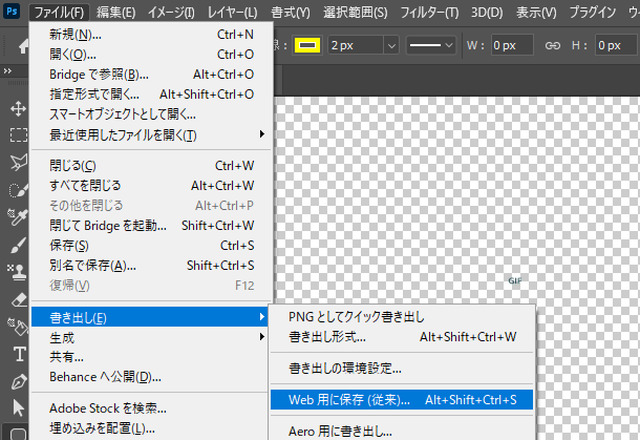Select the Horizontal Type tool
640x440 pixels.
point(19,354)
